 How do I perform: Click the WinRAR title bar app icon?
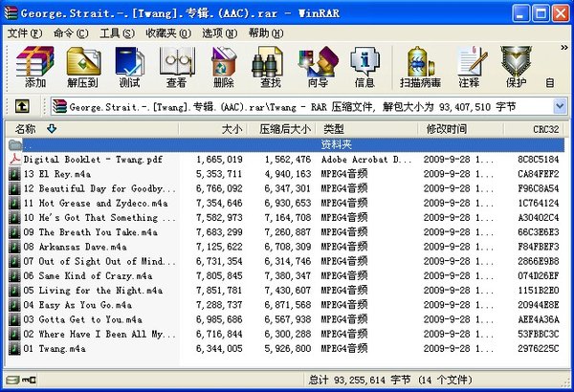coord(11,13)
